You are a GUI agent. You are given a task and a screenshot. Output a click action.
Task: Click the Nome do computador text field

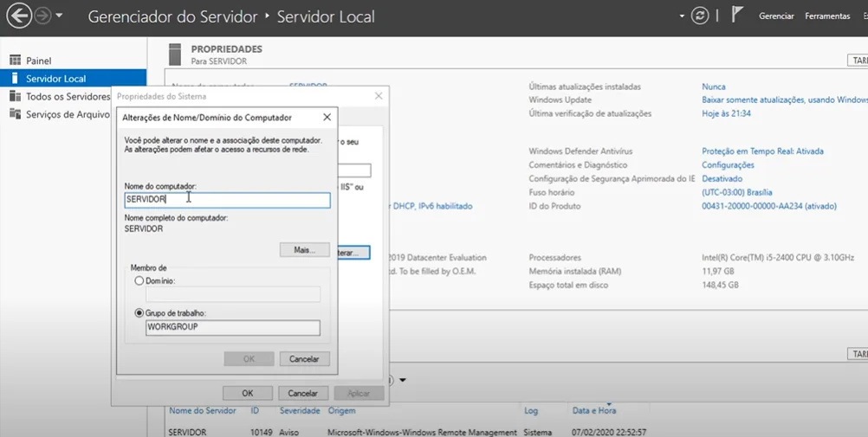(x=228, y=200)
